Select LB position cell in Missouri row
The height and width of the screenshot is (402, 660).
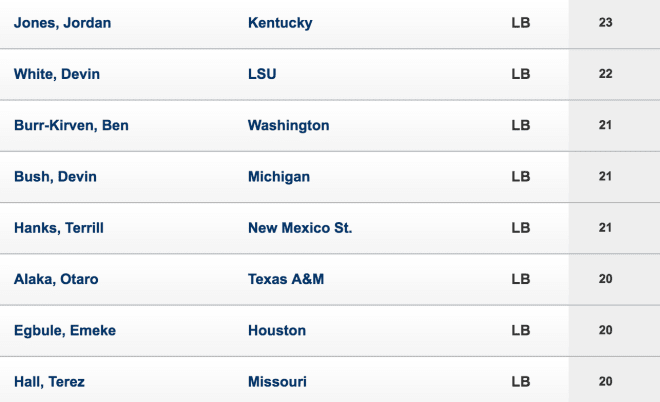coord(521,382)
